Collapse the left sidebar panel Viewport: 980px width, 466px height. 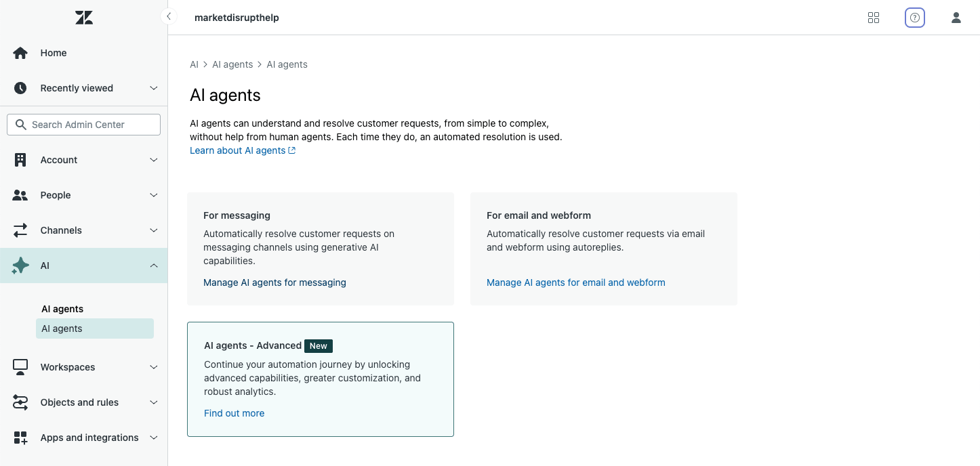tap(168, 16)
